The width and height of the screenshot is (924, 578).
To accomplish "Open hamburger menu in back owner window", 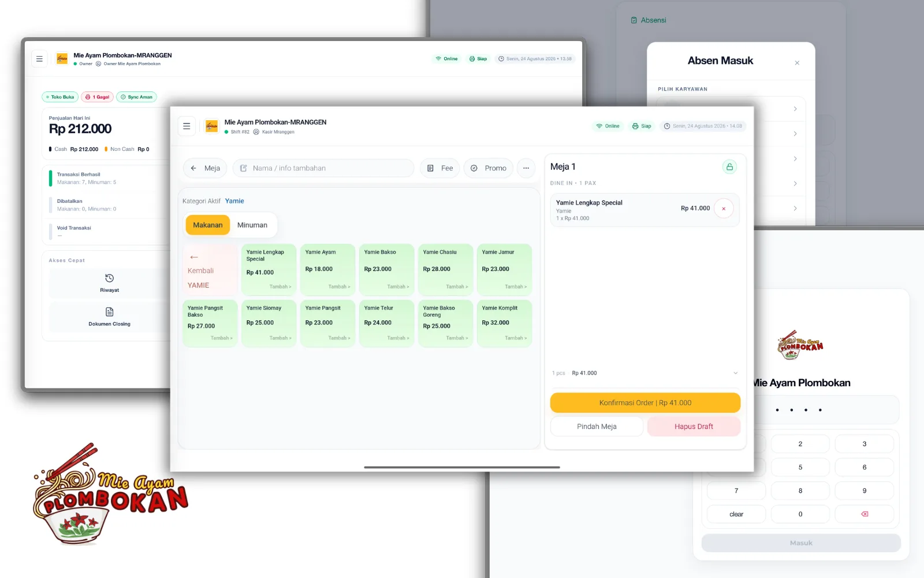I will 39,59.
